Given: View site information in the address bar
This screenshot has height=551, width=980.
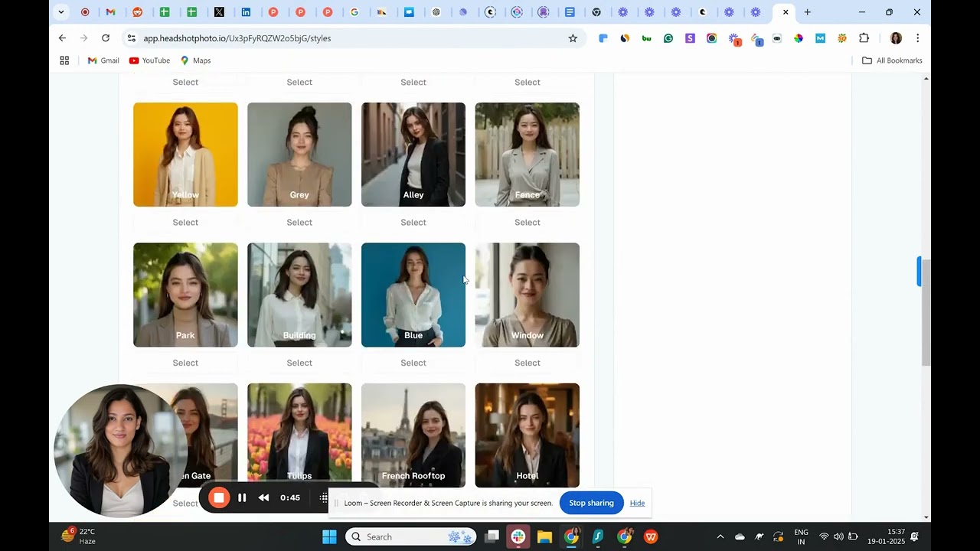Looking at the screenshot, I should 131,38.
